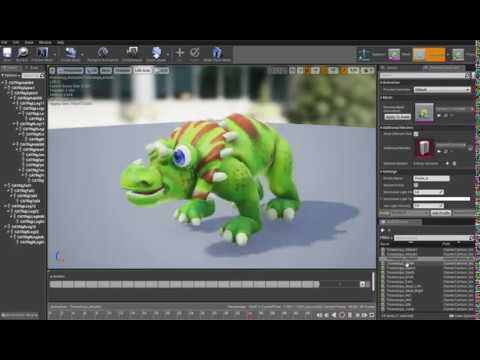Collapse the Mesh section in Details panel
This screenshot has width=480, height=360.
click(x=382, y=98)
